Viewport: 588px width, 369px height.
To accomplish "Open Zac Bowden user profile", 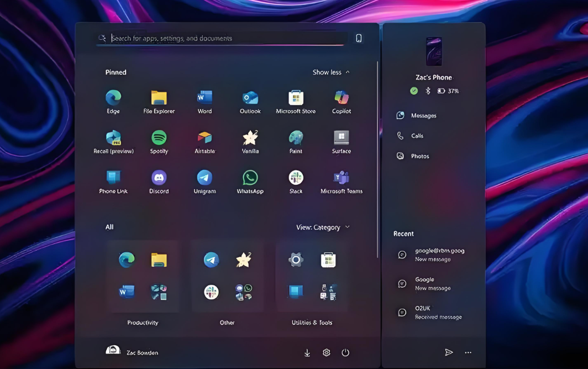I will click(x=132, y=352).
